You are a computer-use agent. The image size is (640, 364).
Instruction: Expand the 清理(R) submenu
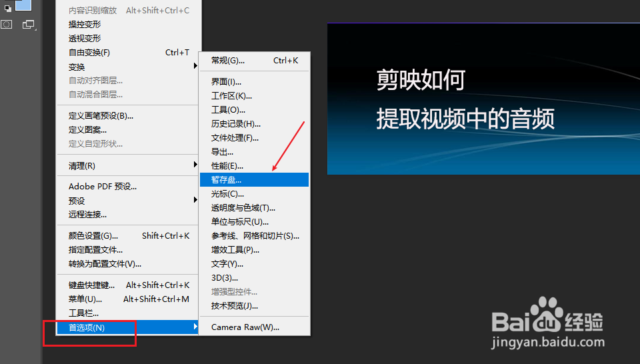click(x=129, y=166)
